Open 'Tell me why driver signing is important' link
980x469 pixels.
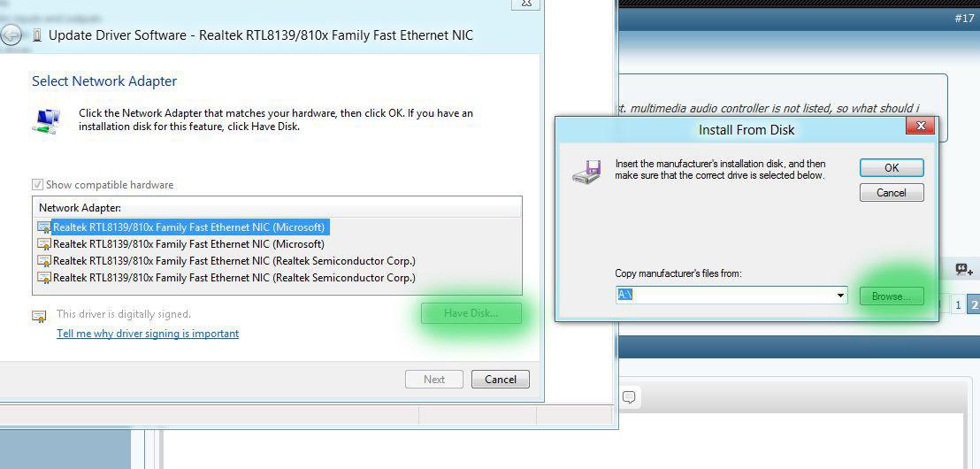click(x=148, y=334)
